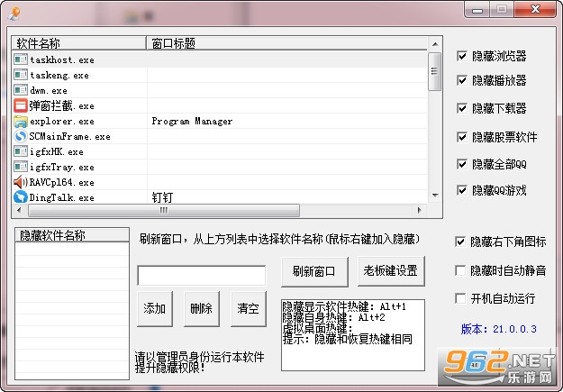The image size is (563, 392).
Task: Click the horizontal scrollbar thumb
Action: [x=164, y=210]
